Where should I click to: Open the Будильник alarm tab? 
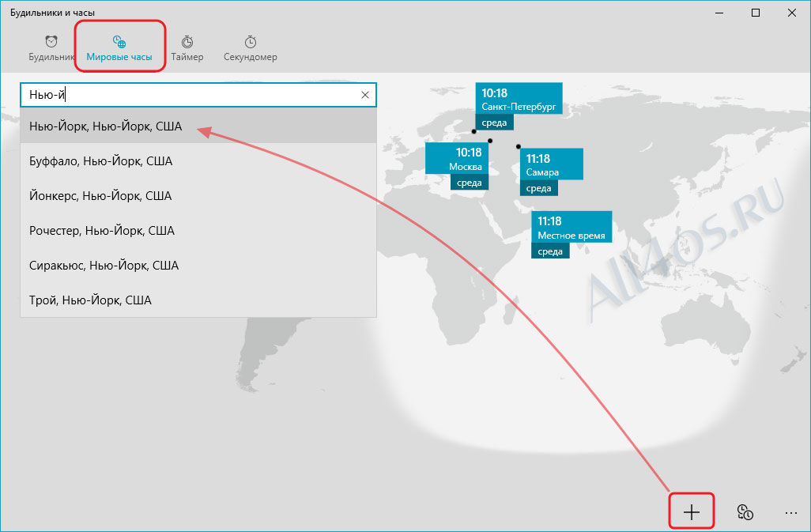point(51,48)
